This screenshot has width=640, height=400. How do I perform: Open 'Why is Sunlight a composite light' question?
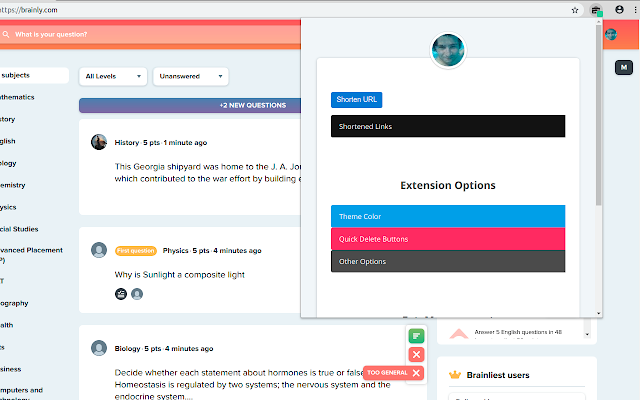pos(180,275)
